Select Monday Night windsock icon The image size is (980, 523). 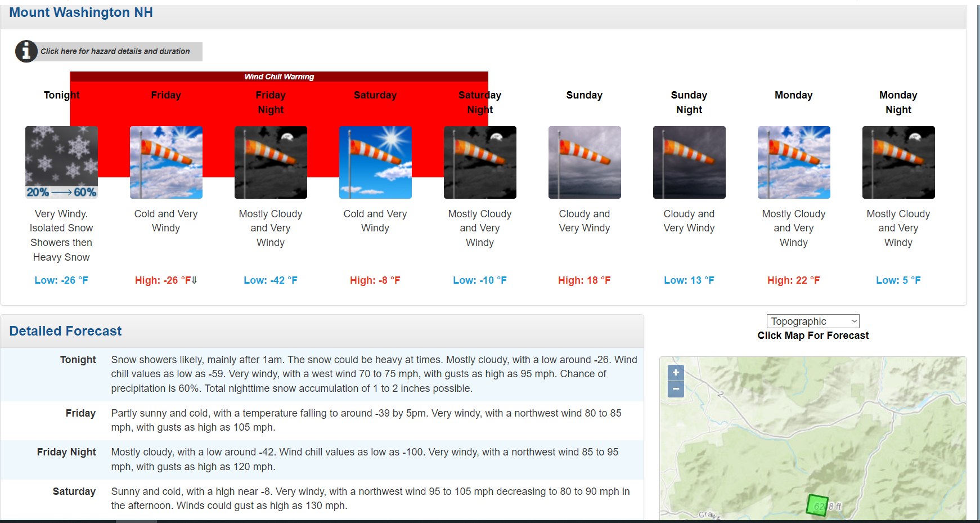(898, 162)
